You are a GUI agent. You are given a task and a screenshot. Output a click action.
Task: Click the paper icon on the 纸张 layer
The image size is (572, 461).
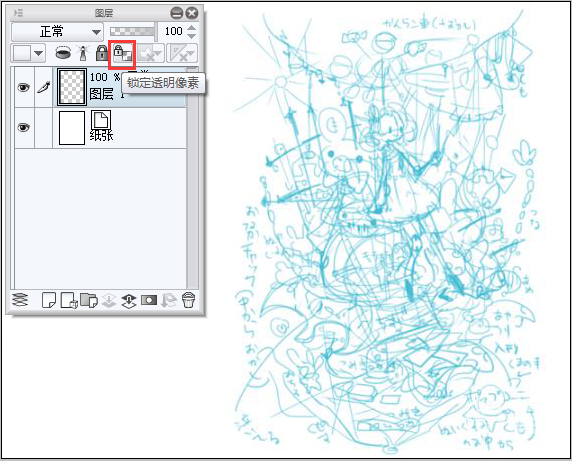(101, 120)
